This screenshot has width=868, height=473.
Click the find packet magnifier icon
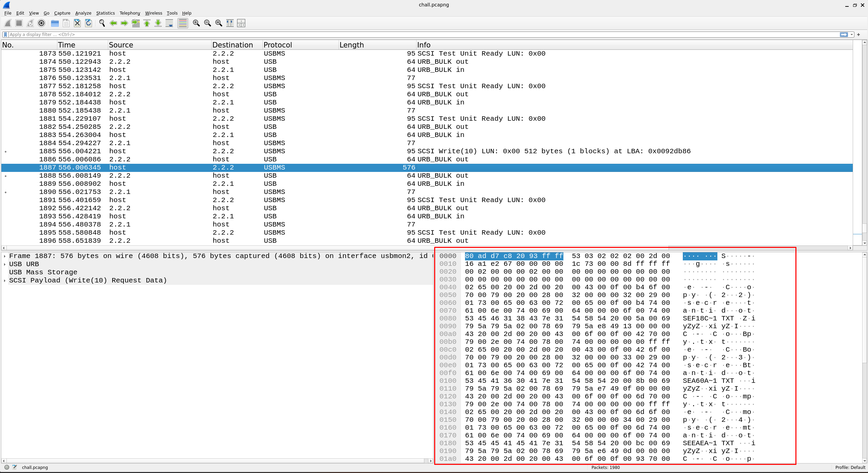point(102,23)
